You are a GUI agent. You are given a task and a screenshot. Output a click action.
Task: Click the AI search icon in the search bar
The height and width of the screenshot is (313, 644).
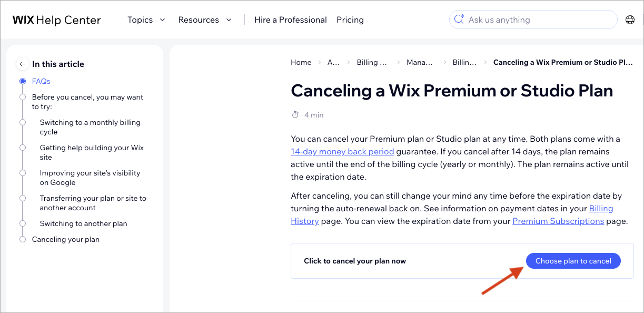click(x=459, y=19)
